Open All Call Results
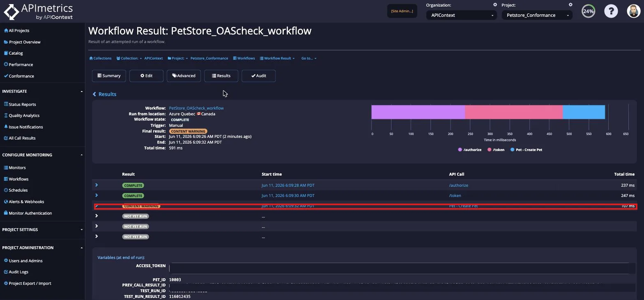The width and height of the screenshot is (644, 300). 20,138
